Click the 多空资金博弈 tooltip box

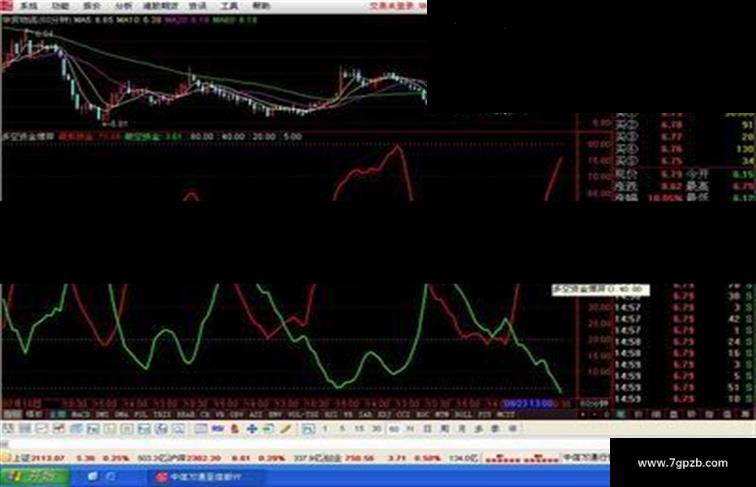601,289
